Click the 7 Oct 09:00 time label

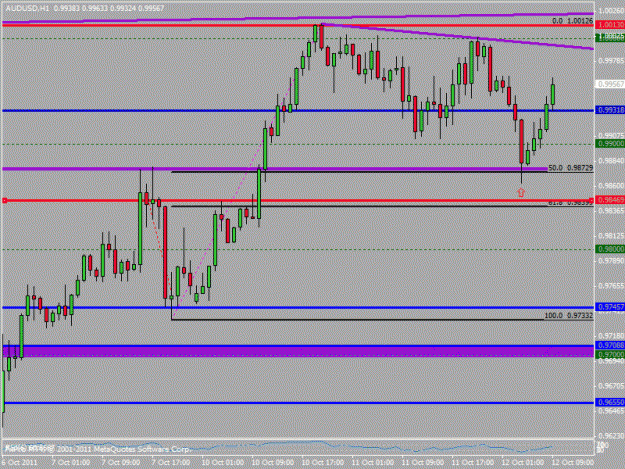click(x=120, y=463)
